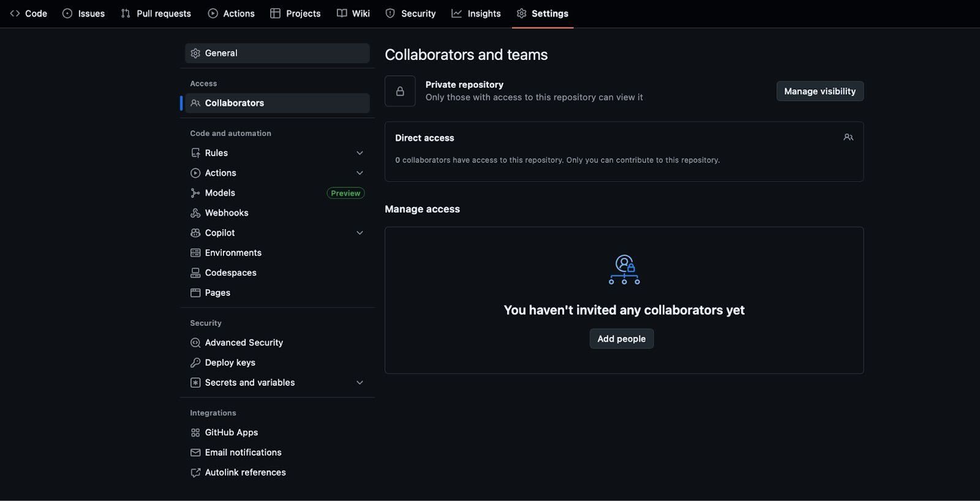Click the Pull requests branch icon
Viewport: 980px width, 501px height.
(126, 13)
